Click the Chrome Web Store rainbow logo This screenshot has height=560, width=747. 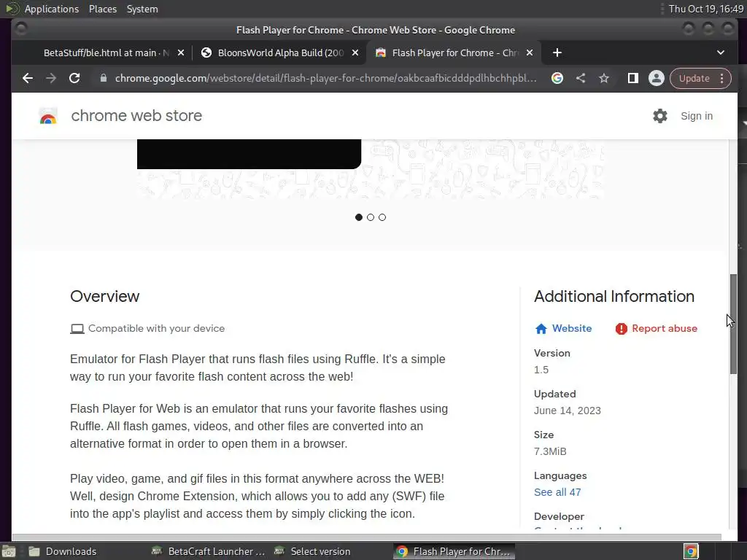(x=48, y=116)
